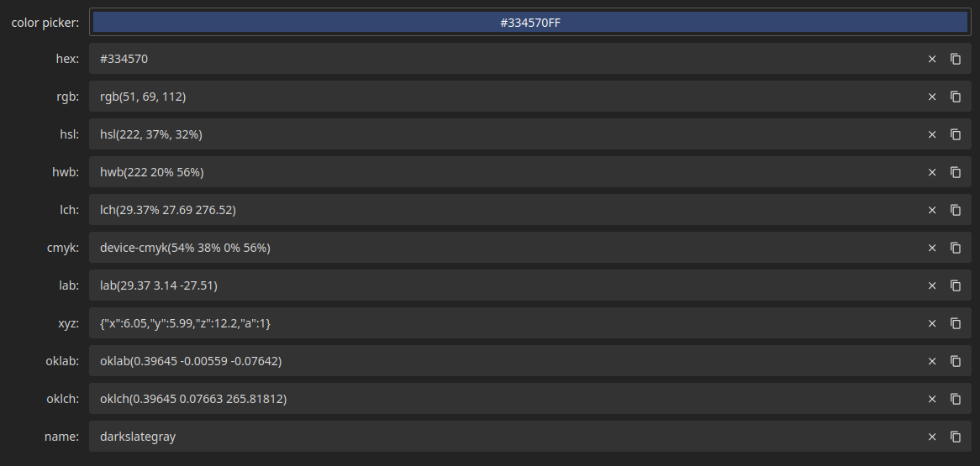Copy the xyz value
The height and width of the screenshot is (466, 980).
[x=955, y=323]
